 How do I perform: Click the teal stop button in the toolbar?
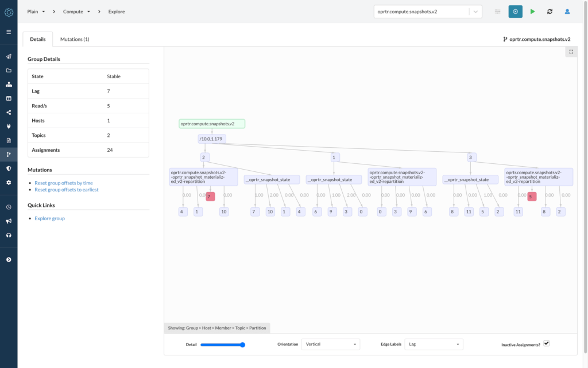pos(515,11)
